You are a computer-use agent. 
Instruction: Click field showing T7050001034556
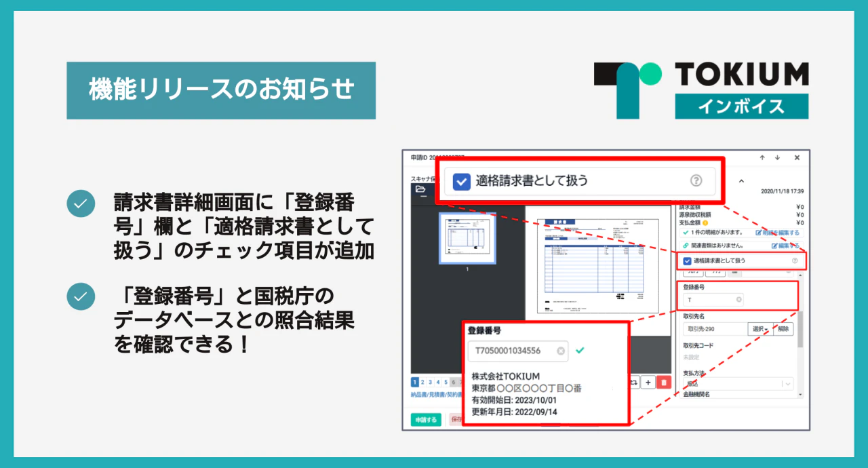pos(518,351)
